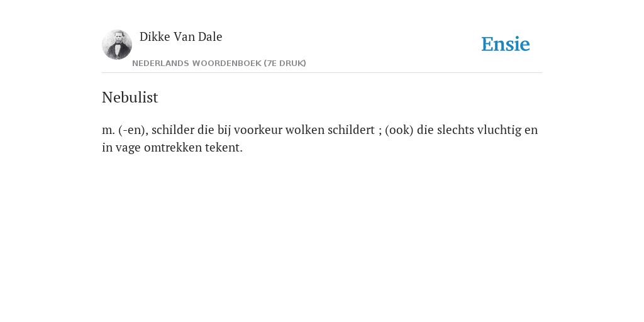The height and width of the screenshot is (322, 644).
Task: Click the Ensie logo
Action: click(x=506, y=44)
